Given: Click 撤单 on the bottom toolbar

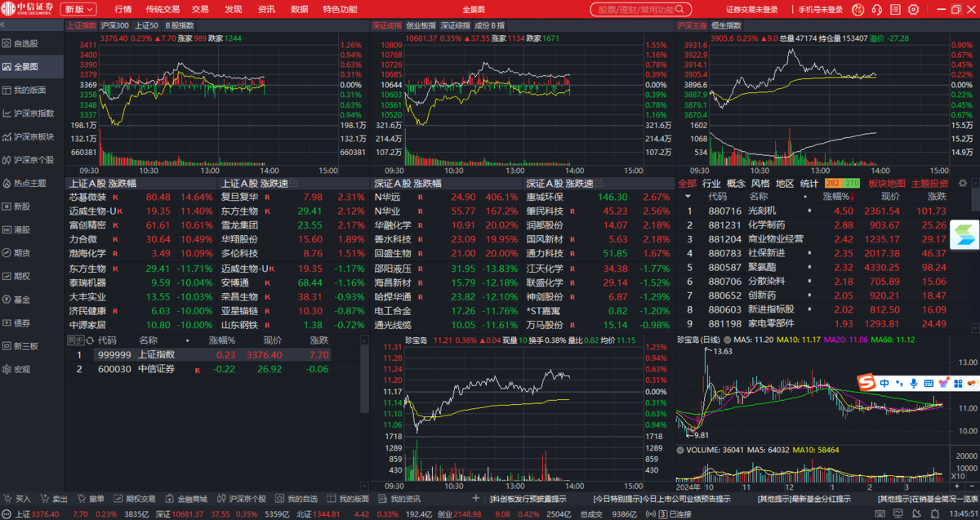Looking at the screenshot, I should point(91,499).
